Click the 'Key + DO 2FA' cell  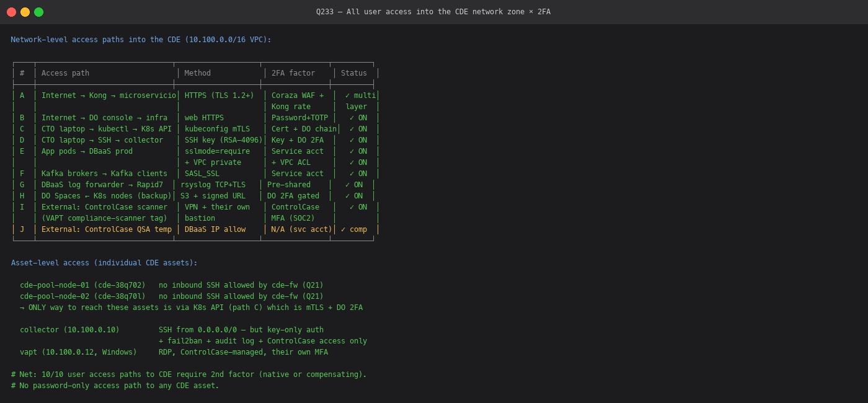point(298,140)
